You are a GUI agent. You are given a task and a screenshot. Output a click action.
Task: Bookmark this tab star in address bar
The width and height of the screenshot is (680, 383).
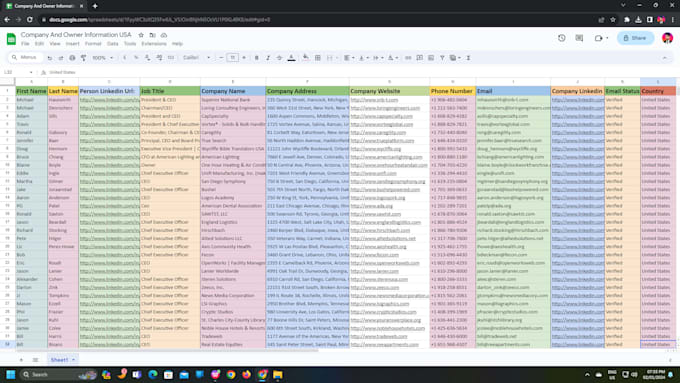pyautogui.click(x=613, y=20)
